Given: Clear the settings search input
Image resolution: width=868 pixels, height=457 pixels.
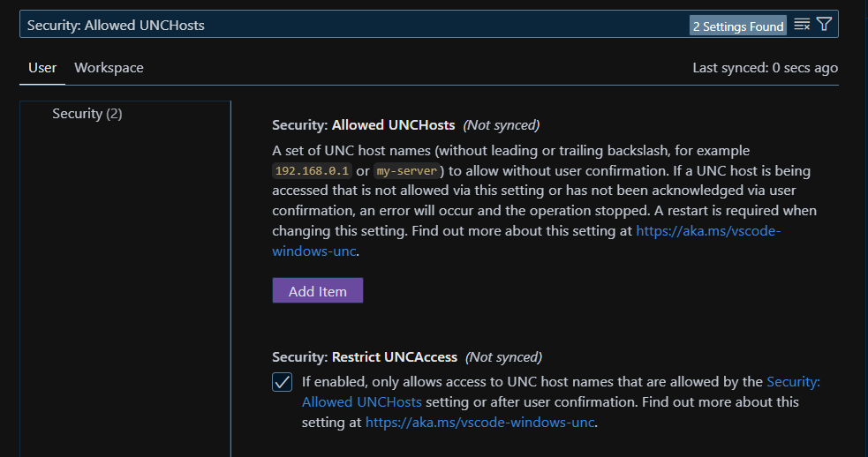Looking at the screenshot, I should pos(802,25).
